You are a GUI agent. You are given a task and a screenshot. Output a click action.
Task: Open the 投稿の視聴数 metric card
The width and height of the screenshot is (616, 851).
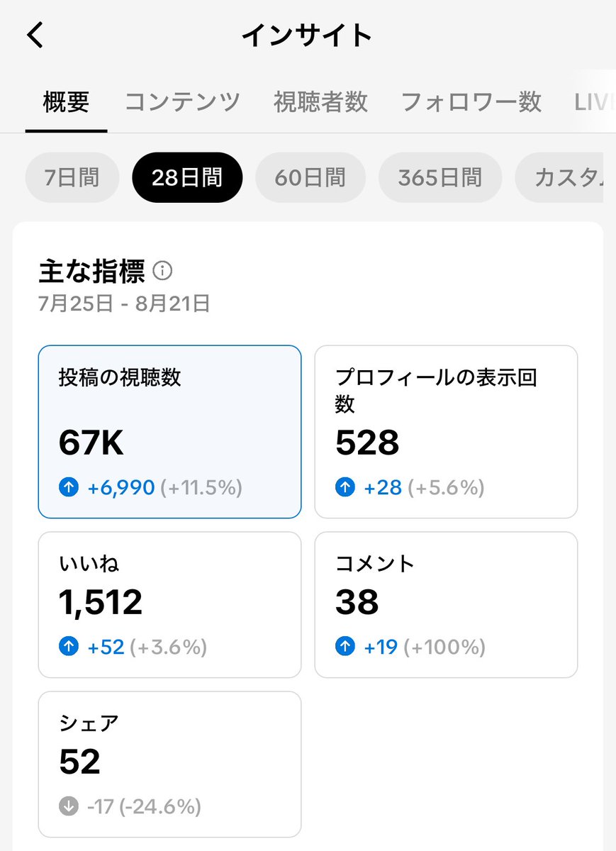pyautogui.click(x=169, y=429)
